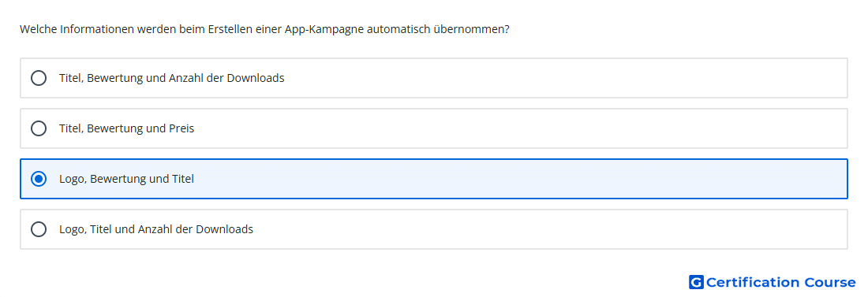The width and height of the screenshot is (868, 297).
Task: Click blank area inside the highlighted blue answer card
Action: click(520, 179)
